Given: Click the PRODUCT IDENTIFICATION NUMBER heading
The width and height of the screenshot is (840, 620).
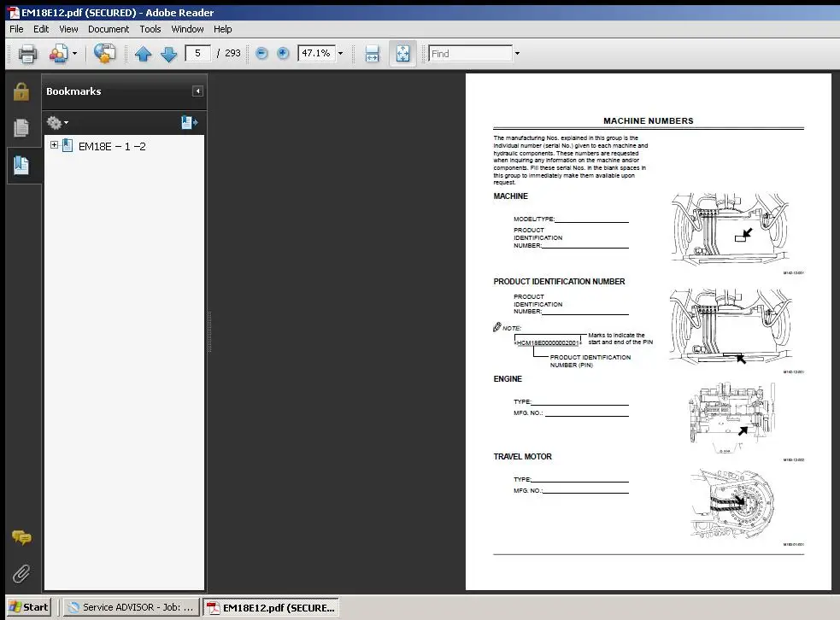Looking at the screenshot, I should [559, 282].
